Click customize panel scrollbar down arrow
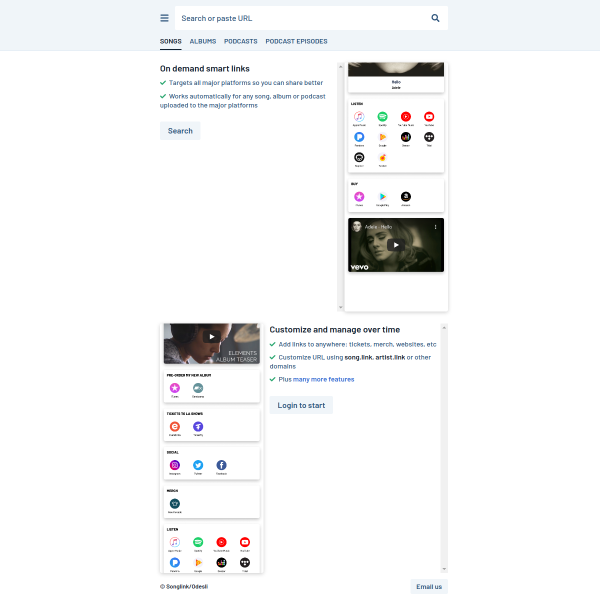The width and height of the screenshot is (600, 600). point(444,569)
